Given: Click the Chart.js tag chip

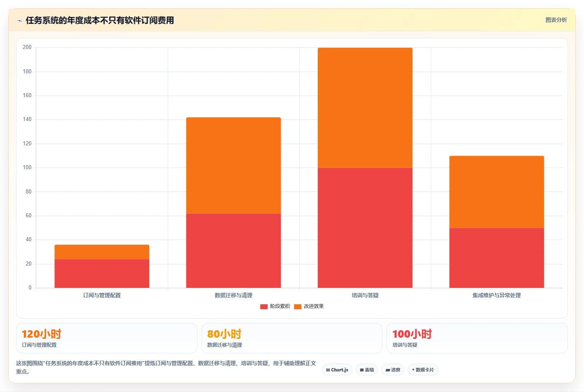Looking at the screenshot, I should (x=337, y=370).
